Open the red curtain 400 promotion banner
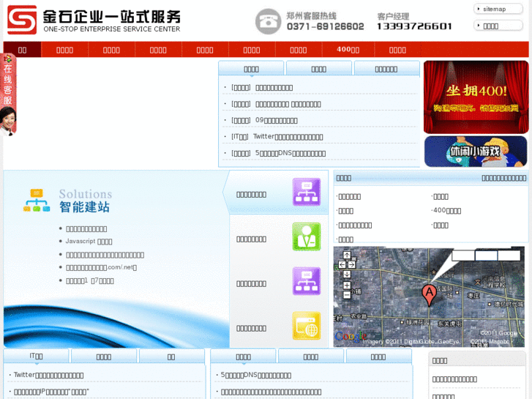Image resolution: width=532 pixels, height=399 pixels. (476, 97)
